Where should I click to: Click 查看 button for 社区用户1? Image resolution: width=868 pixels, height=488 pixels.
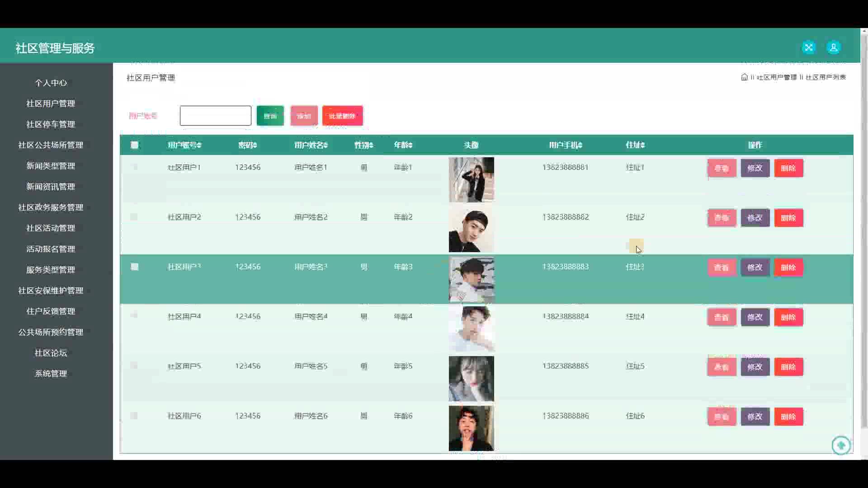tap(722, 168)
